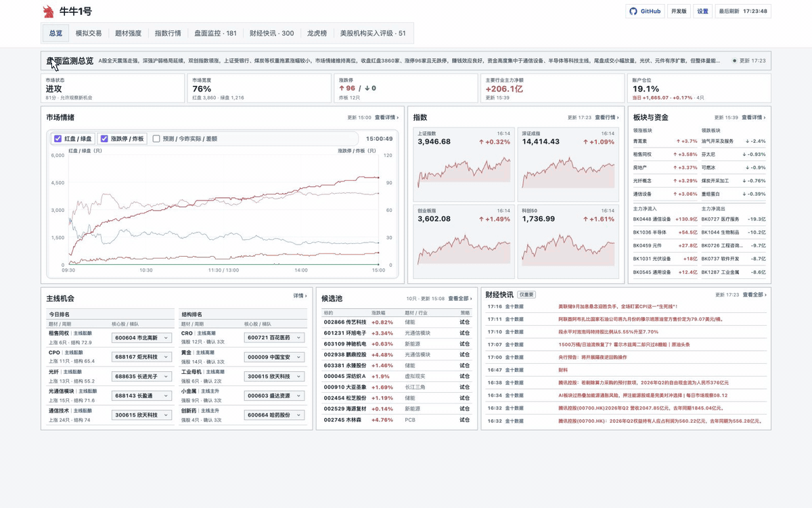Click the 主要行业主力净额 +206.1亿 card
812x508 pixels.
tap(552, 89)
